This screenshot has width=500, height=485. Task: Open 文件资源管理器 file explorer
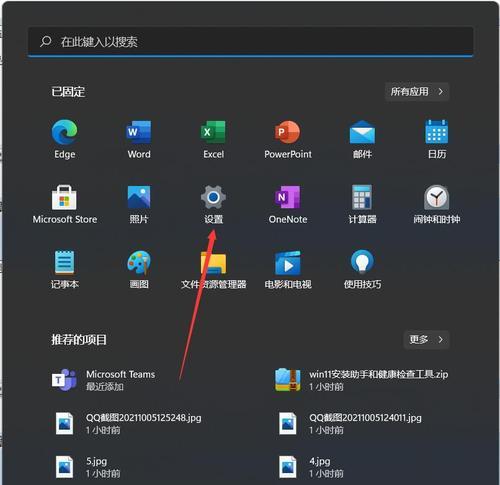213,263
